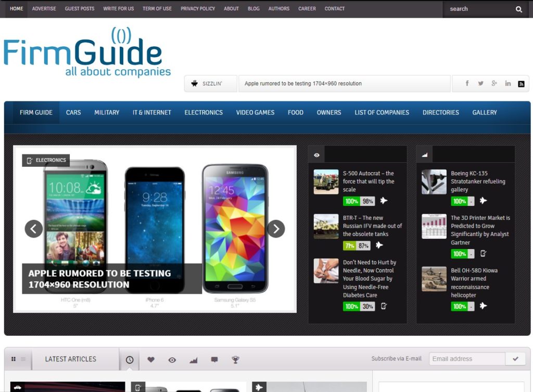Open Directories nav item
This screenshot has height=392, width=533.
point(440,112)
